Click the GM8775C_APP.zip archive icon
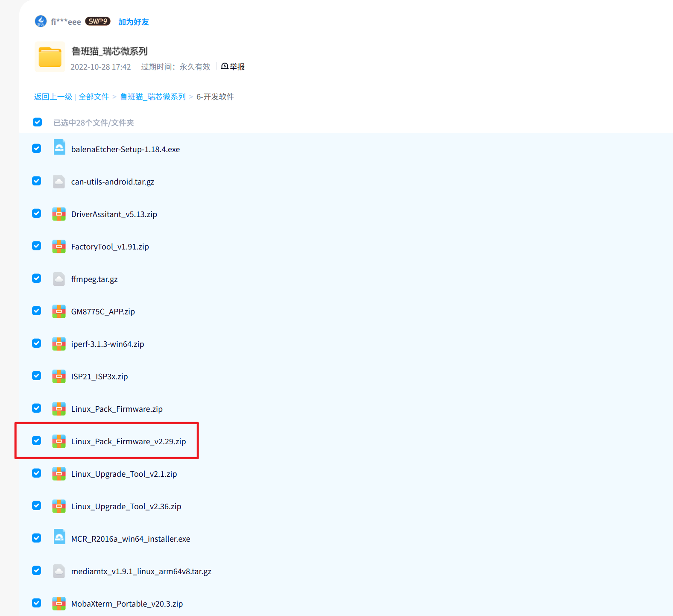 pyautogui.click(x=59, y=311)
